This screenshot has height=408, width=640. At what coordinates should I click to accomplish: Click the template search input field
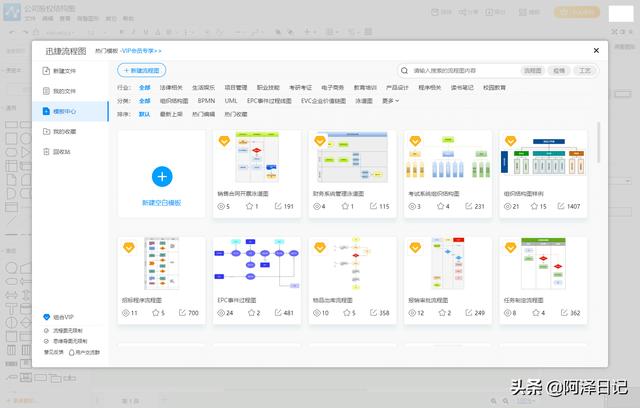coord(465,71)
